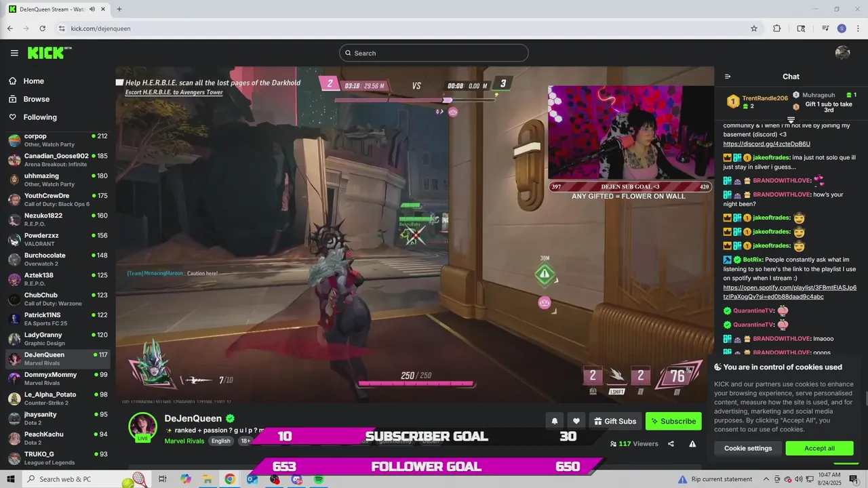The height and width of the screenshot is (488, 868).
Task: Open Powderzxz's VALORANT channel
Action: point(58,239)
